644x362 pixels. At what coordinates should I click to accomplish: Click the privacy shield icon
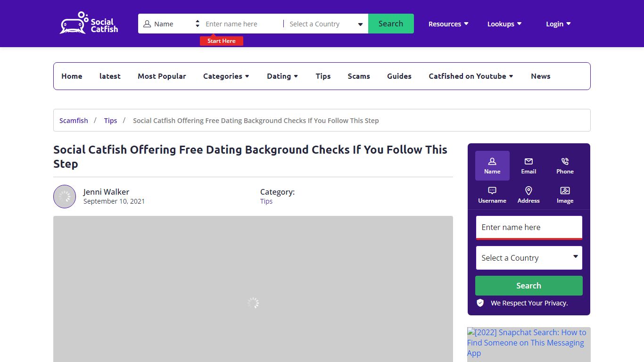click(480, 303)
